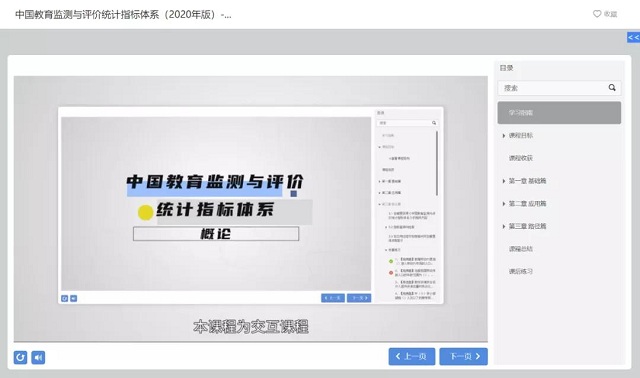Click the 收藏 label next to heart
The width and height of the screenshot is (640, 378).
pyautogui.click(x=610, y=14)
